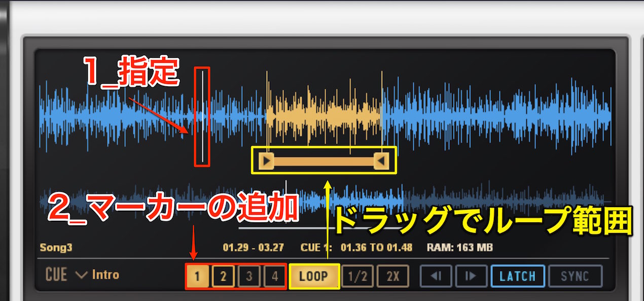Click the CUE label at bottom left

[x=56, y=275]
